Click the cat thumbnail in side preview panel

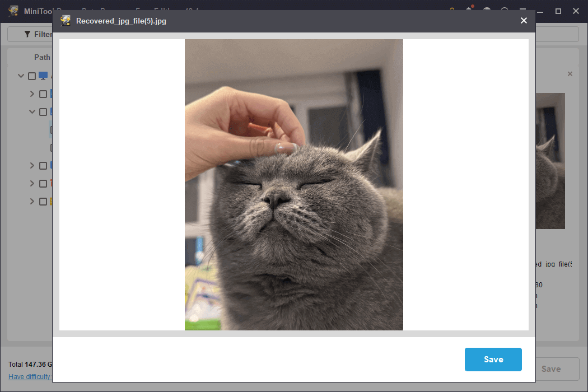550,161
